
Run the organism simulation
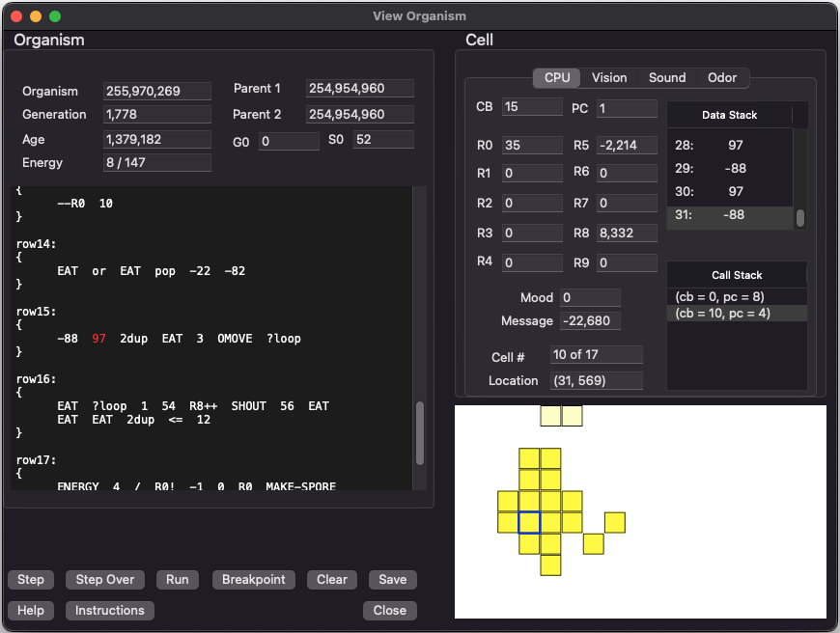point(178,580)
